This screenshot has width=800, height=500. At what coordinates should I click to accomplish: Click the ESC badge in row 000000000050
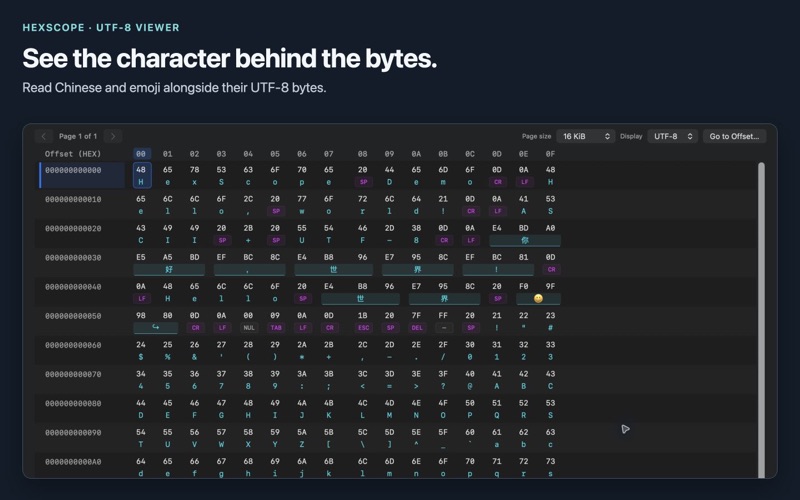[363, 328]
